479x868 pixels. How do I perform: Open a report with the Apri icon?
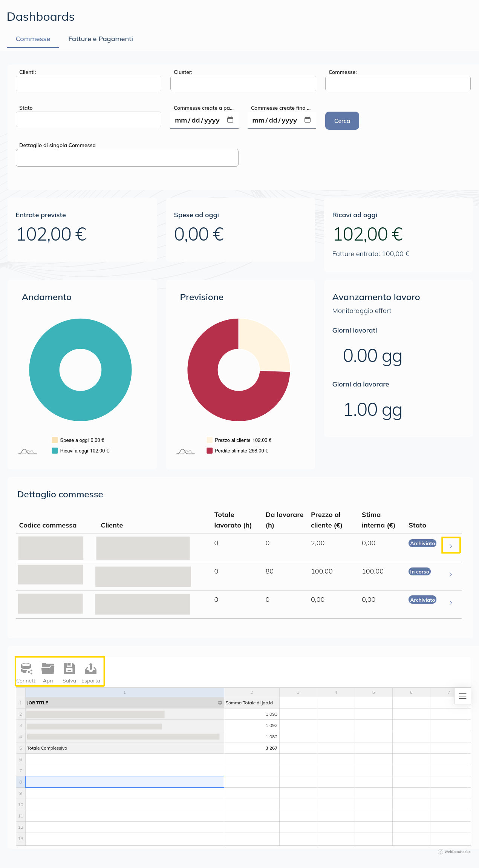(x=48, y=669)
